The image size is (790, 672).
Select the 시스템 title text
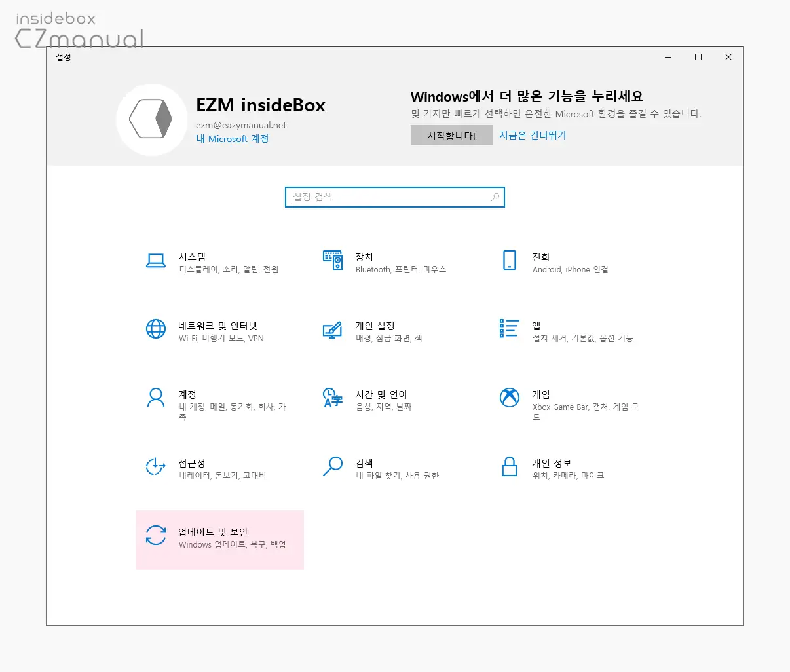(192, 257)
